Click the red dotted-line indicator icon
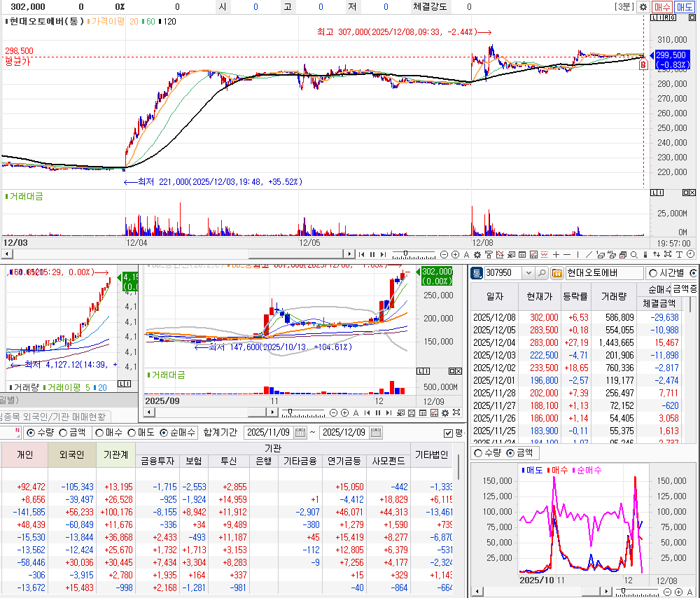The height and width of the screenshot is (598, 700). coord(544,255)
